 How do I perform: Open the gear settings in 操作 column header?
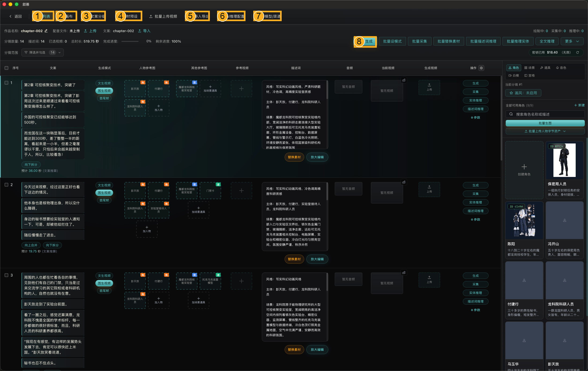click(481, 68)
